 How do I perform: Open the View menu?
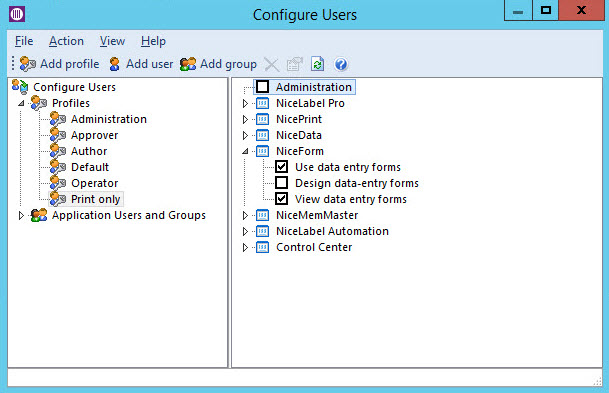(112, 41)
